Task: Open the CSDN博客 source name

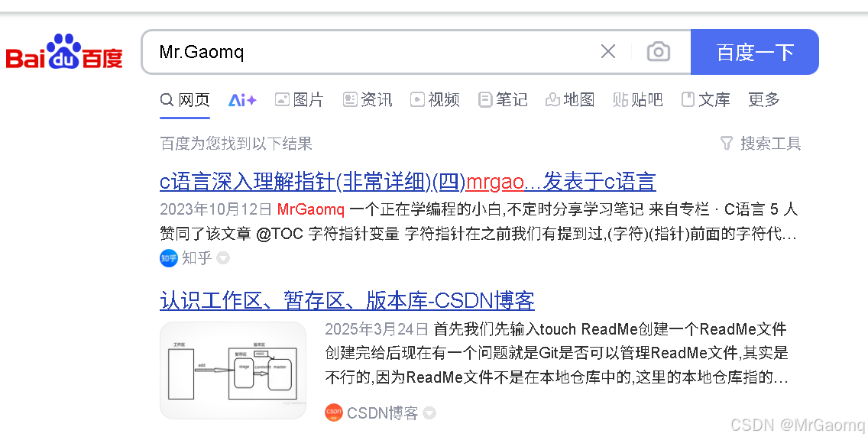Action: pos(382,412)
